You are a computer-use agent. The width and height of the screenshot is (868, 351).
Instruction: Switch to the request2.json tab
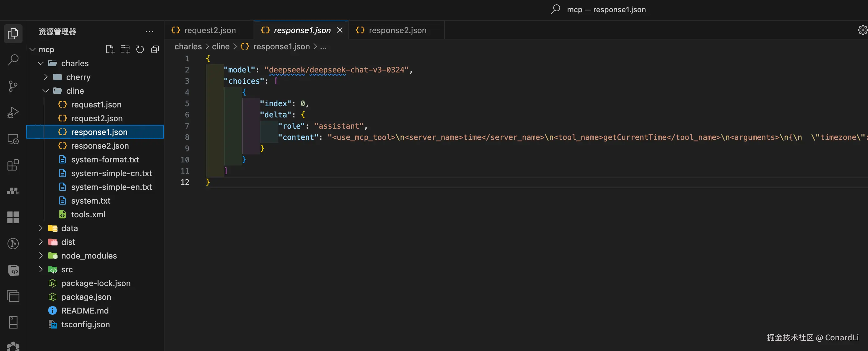(209, 30)
